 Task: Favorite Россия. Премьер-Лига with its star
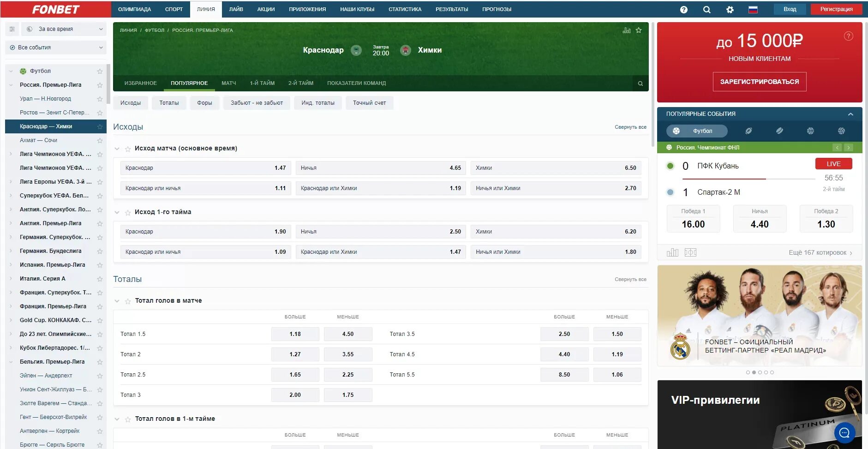point(100,85)
